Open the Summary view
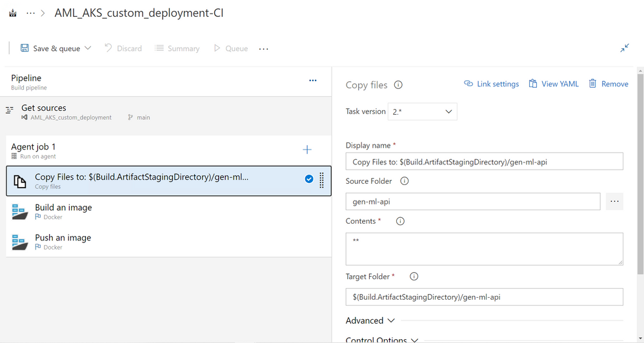 pyautogui.click(x=177, y=48)
